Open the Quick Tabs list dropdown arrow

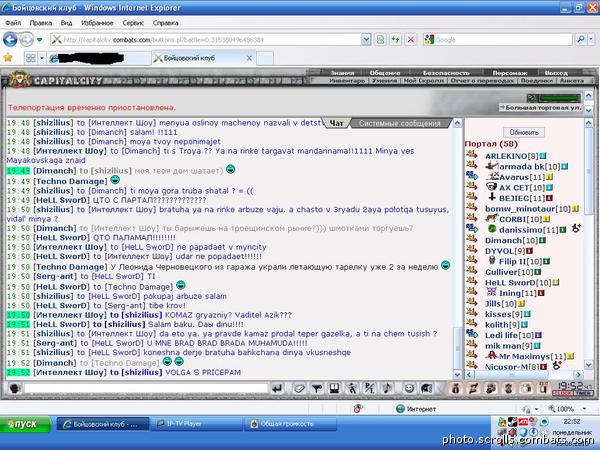(x=42, y=58)
